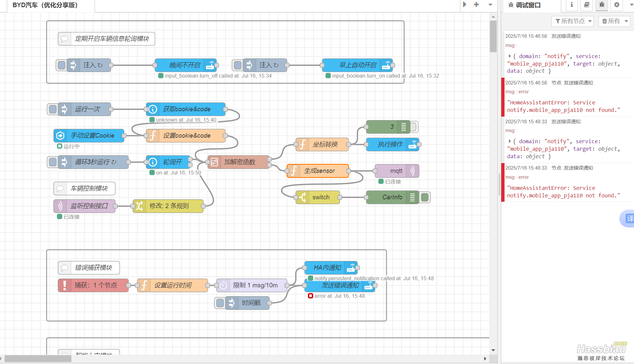This screenshot has height=364, width=634.
Task: Click the canvas scroll-right arrow
Action: click(x=485, y=358)
